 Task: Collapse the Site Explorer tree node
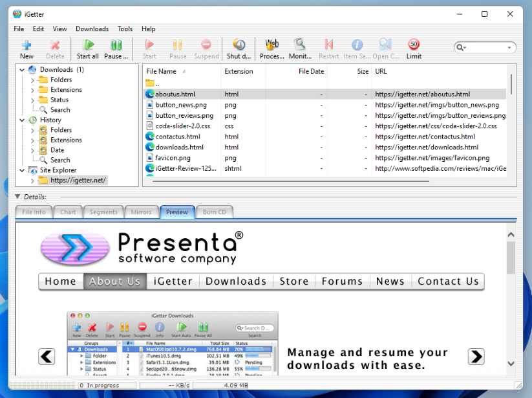point(22,170)
